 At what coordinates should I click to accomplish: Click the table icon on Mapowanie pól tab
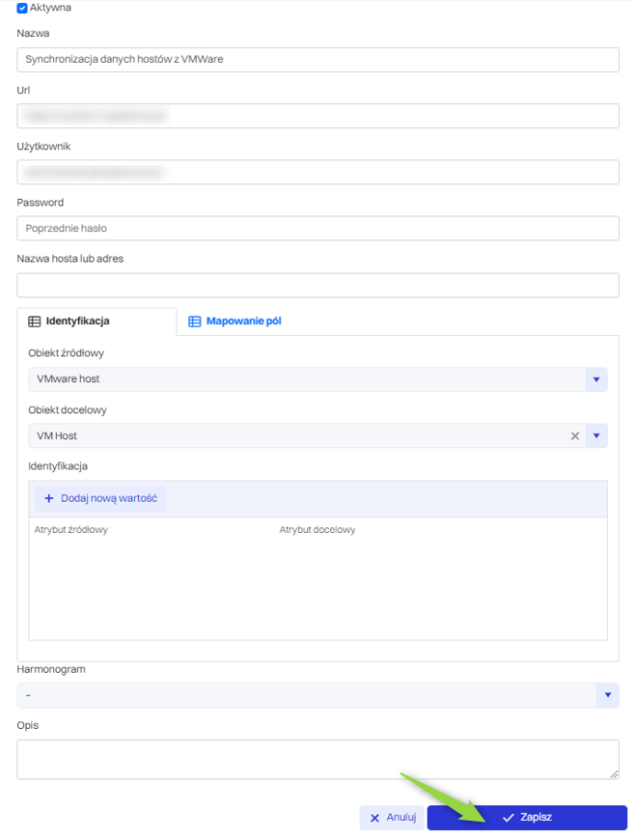(194, 322)
